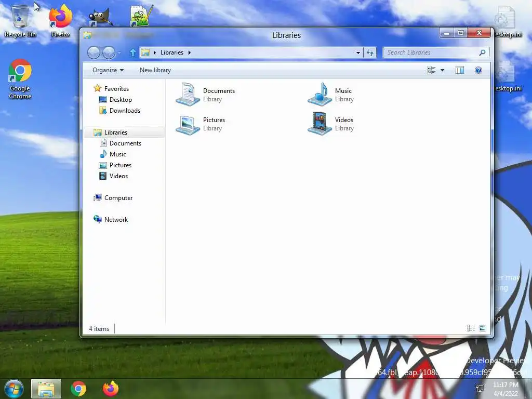Change the view with the view icon
Viewport: 532px width, 399px height.
[x=431, y=70]
